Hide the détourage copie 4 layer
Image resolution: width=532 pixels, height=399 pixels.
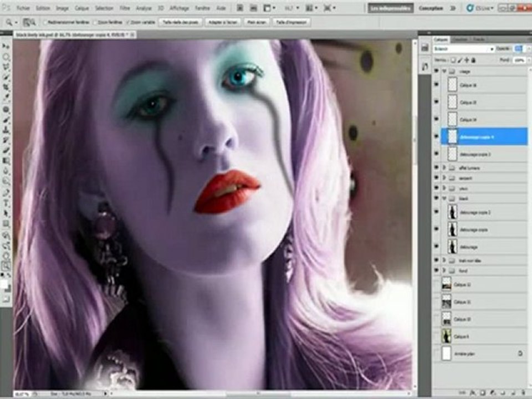click(436, 136)
